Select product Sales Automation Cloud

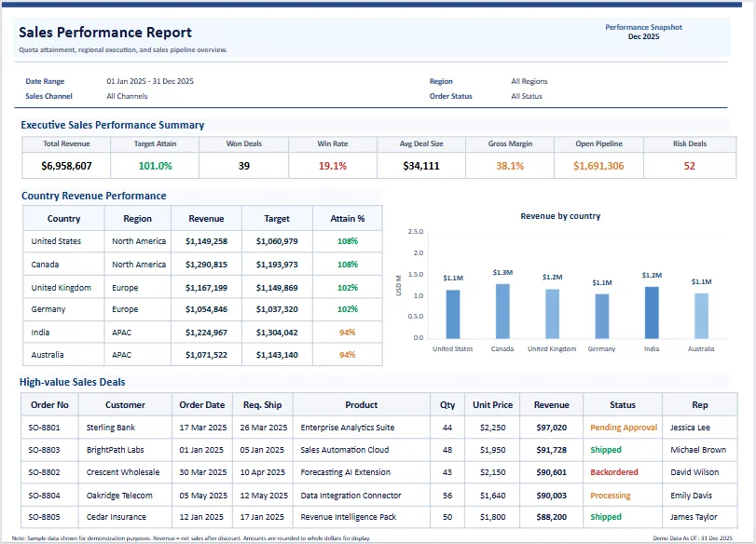click(344, 450)
